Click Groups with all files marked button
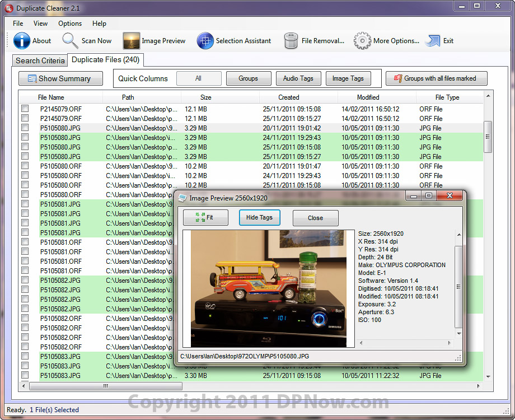515x420 pixels. coord(436,78)
